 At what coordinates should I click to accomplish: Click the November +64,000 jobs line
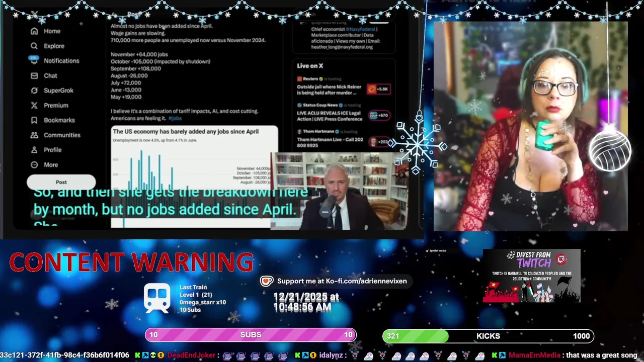139,54
